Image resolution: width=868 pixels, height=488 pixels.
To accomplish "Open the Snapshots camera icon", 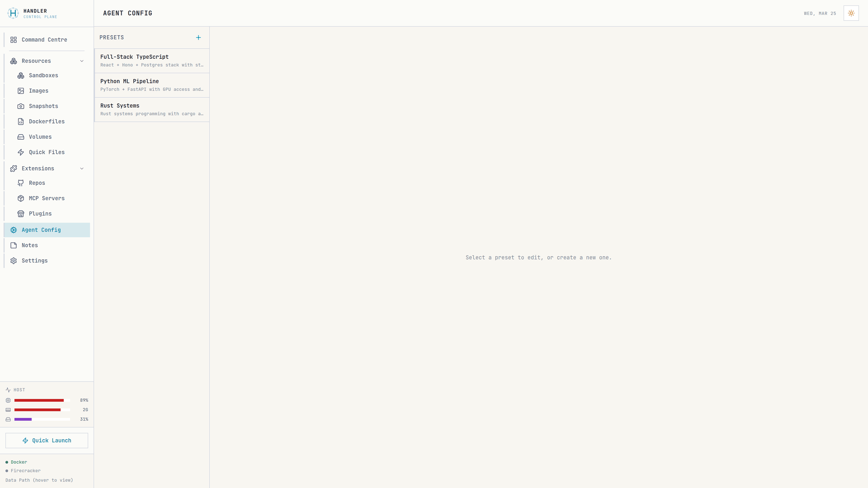I will point(21,106).
